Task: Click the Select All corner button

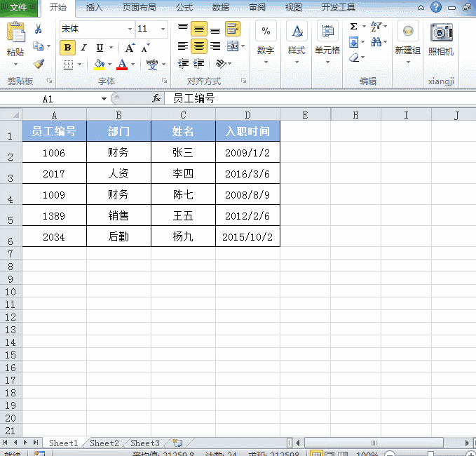Action: 11,115
